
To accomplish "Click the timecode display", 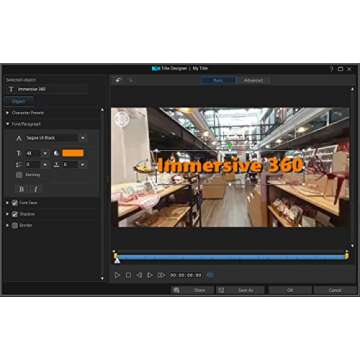I will point(186,275).
